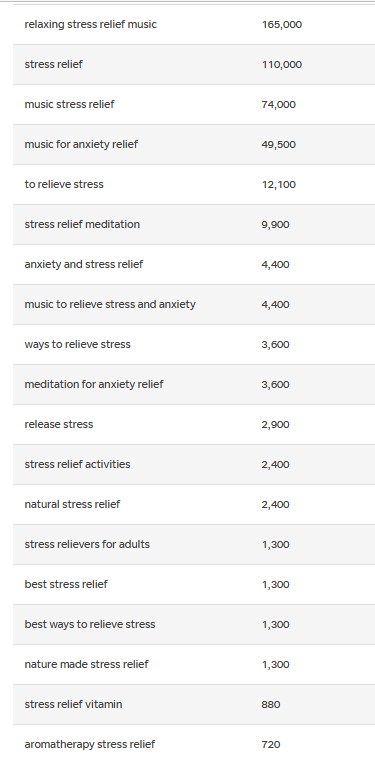
Task: Select 'aromatherapy stress relief' keyword
Action: (x=90, y=744)
